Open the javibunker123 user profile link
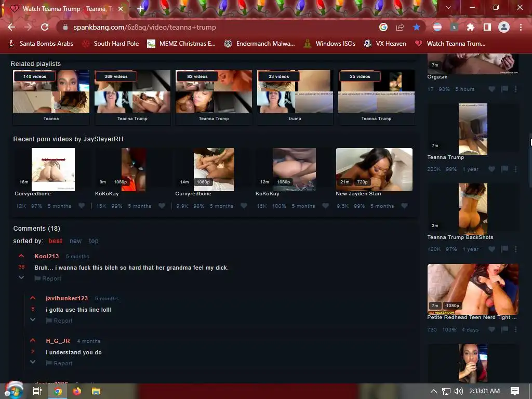 (x=67, y=298)
